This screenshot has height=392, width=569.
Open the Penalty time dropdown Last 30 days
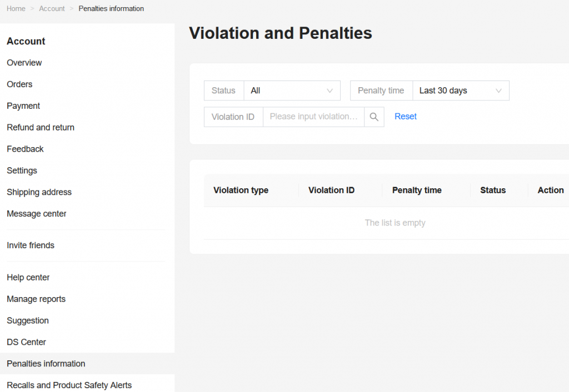461,91
